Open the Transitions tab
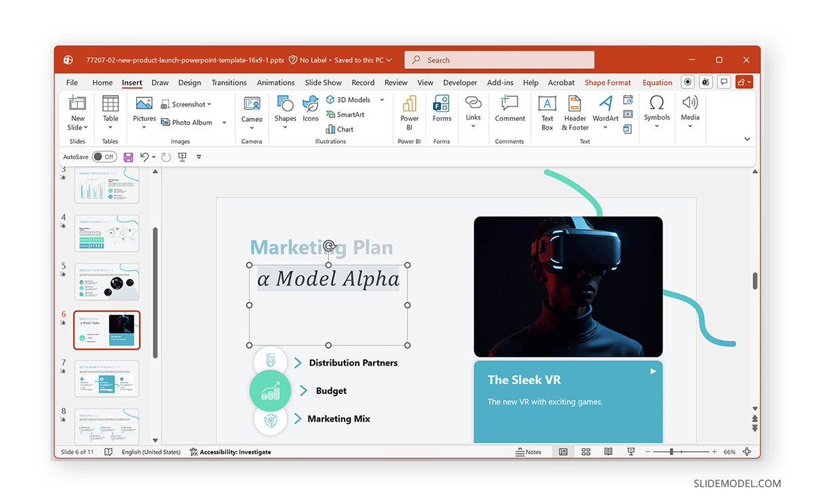Image resolution: width=814 pixels, height=504 pixels. 229,83
